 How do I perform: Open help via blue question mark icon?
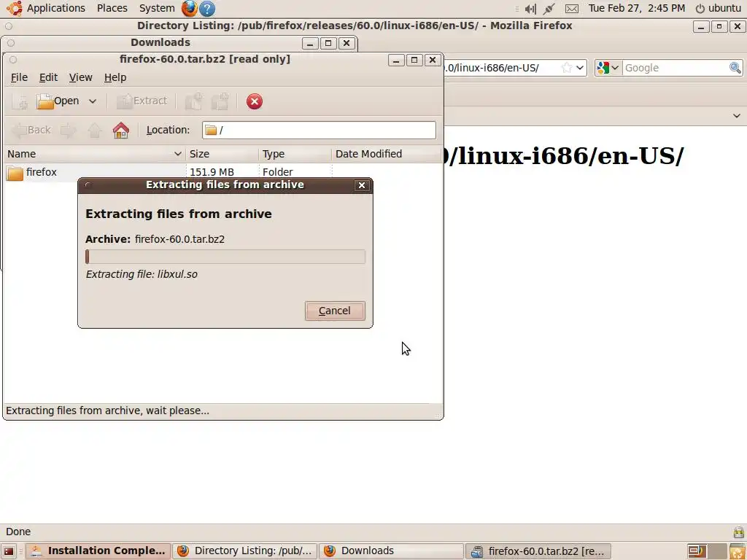(206, 9)
